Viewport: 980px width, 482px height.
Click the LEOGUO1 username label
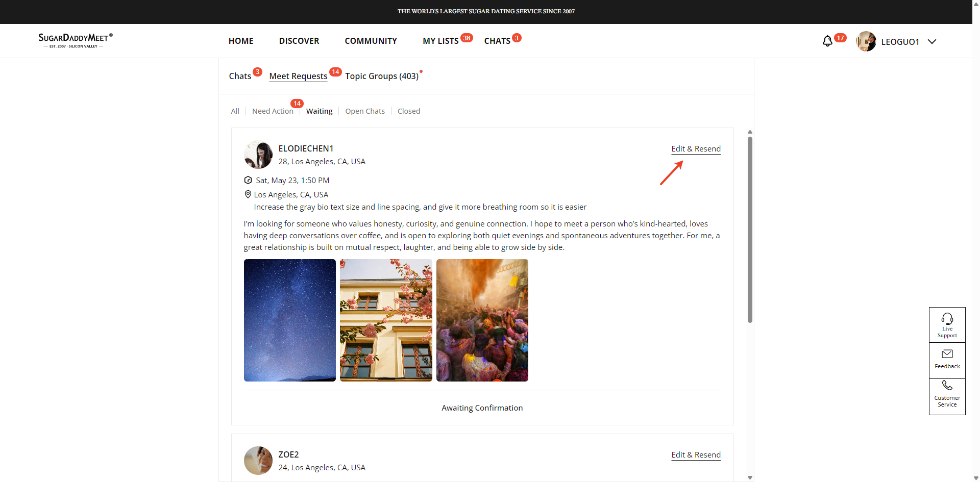[x=900, y=42]
